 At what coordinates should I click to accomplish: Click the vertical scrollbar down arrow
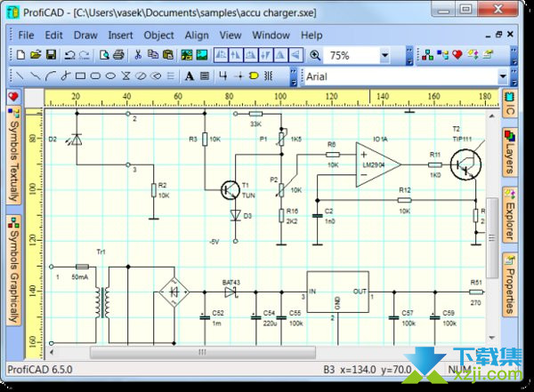(491, 338)
